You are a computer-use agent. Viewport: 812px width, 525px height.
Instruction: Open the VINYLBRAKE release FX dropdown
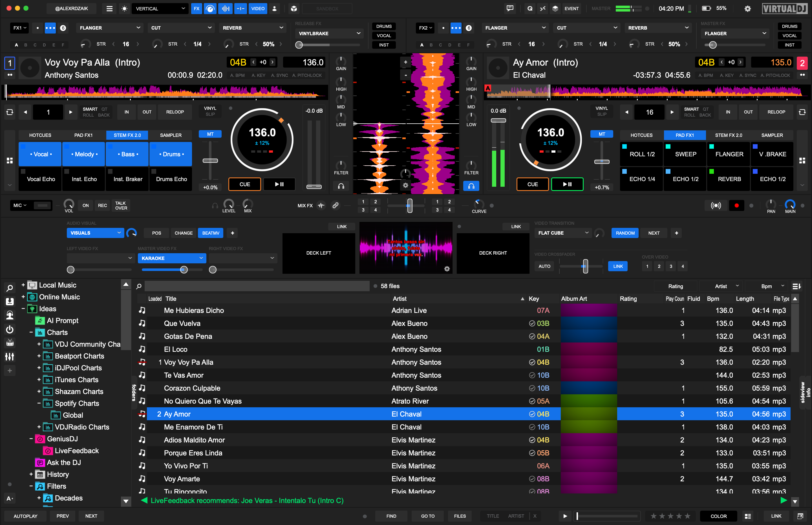[x=329, y=34]
